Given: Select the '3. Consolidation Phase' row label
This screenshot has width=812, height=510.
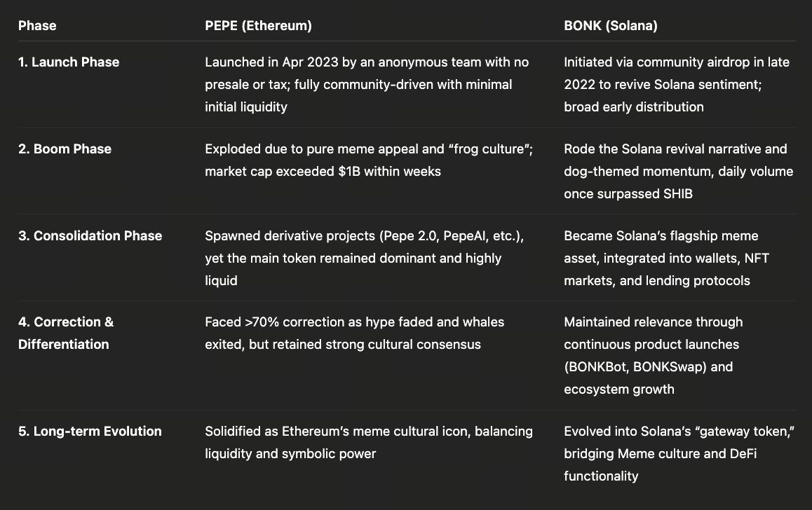Looking at the screenshot, I should pyautogui.click(x=90, y=236).
